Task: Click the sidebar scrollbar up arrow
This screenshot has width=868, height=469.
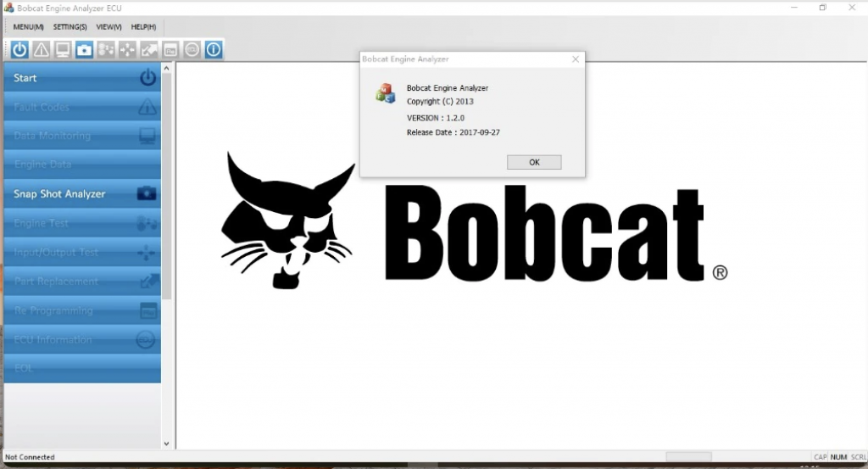Action: [x=167, y=68]
